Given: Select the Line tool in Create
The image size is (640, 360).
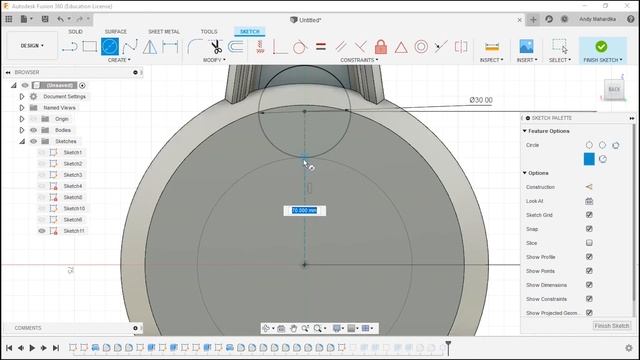Looking at the screenshot, I should [69, 47].
